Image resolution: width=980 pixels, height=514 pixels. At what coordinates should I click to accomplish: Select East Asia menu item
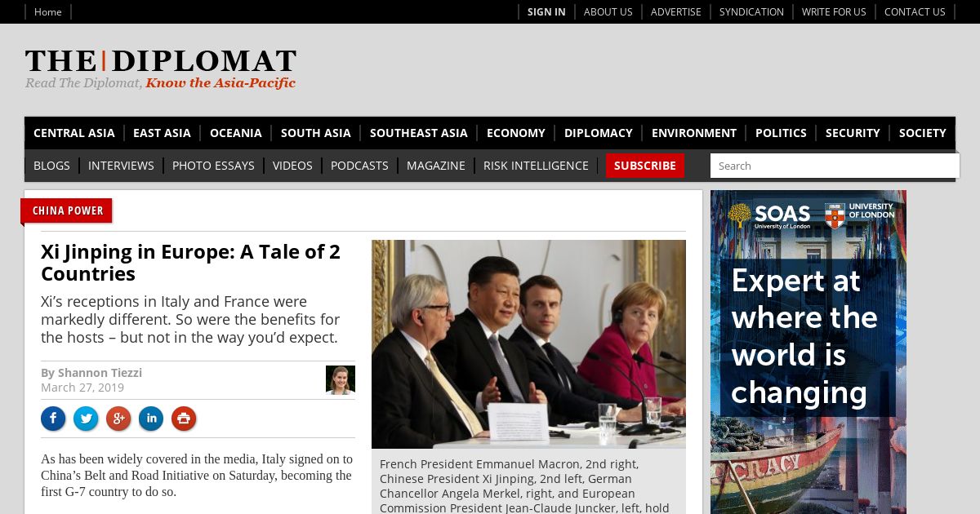[162, 133]
